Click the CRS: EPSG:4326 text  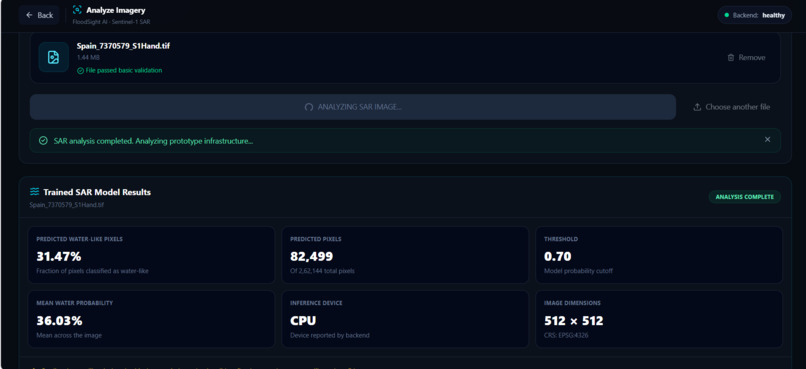coord(565,336)
